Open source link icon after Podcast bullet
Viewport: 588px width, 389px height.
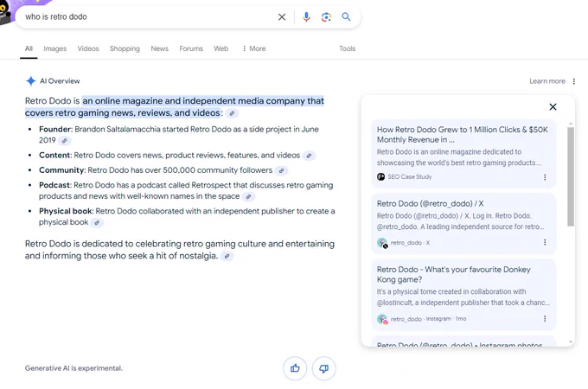tap(248, 196)
